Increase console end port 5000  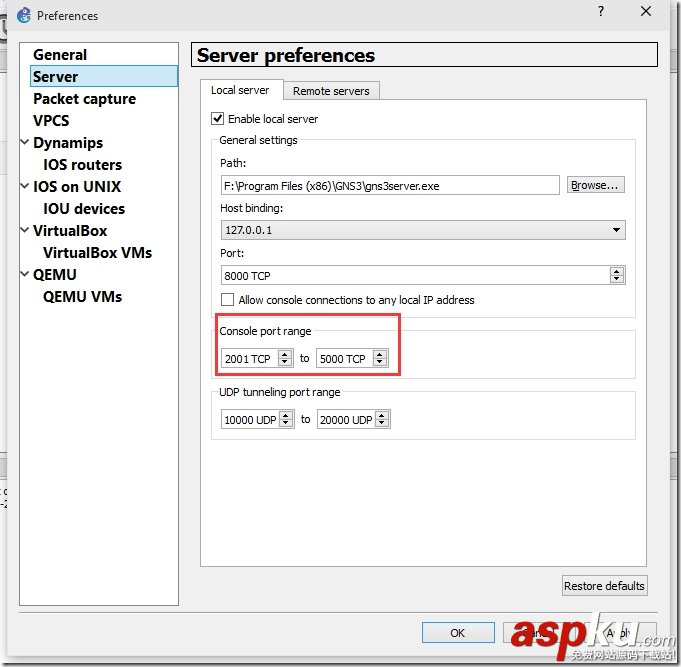point(380,354)
